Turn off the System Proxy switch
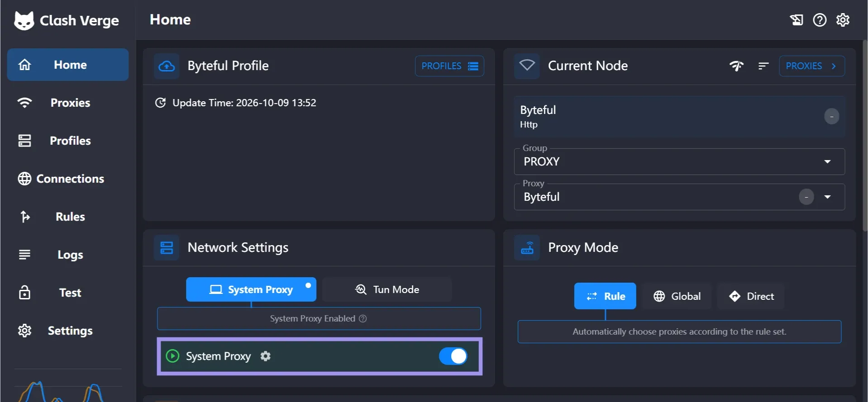This screenshot has width=868, height=402. click(453, 356)
